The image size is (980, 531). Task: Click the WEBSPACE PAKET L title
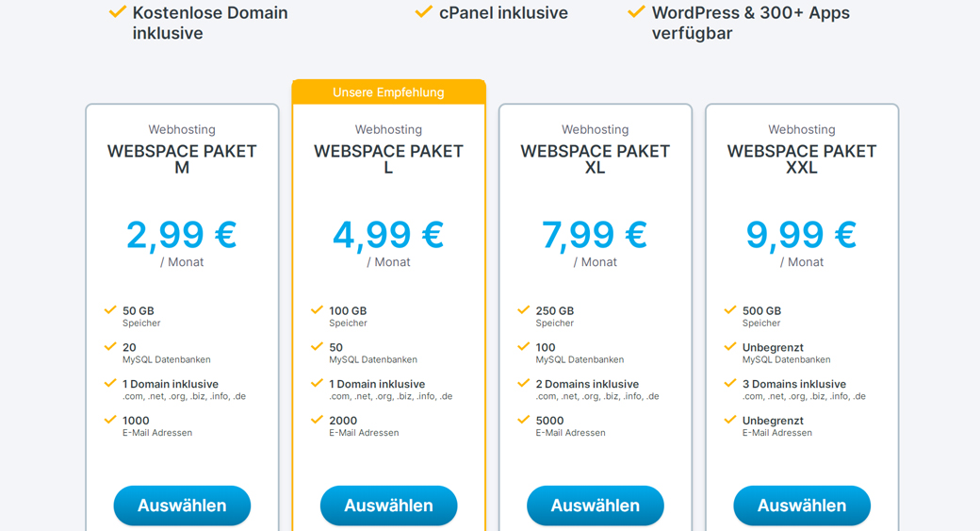click(388, 158)
